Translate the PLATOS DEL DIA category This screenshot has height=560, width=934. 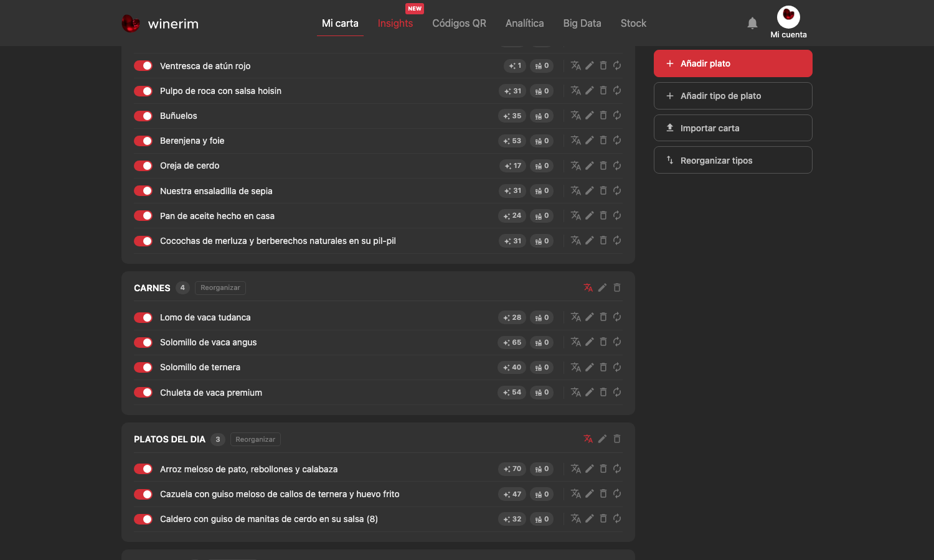588,439
